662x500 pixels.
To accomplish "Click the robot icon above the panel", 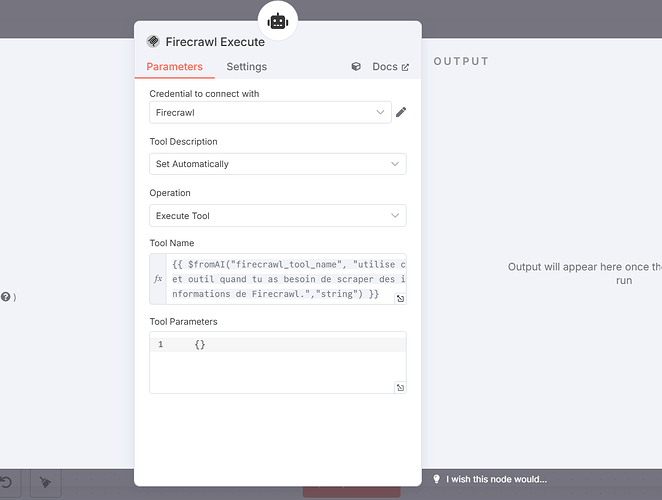I will point(278,21).
